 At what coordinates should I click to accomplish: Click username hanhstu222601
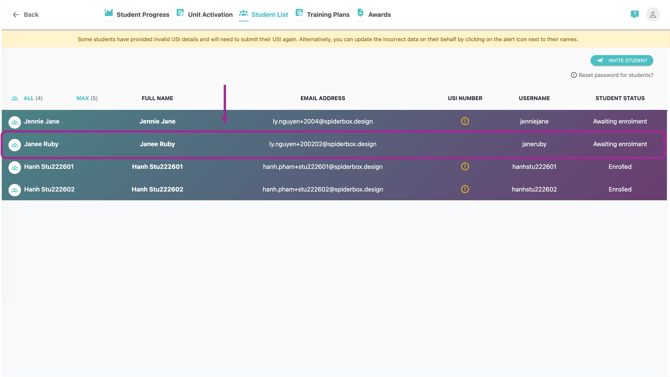tap(534, 167)
